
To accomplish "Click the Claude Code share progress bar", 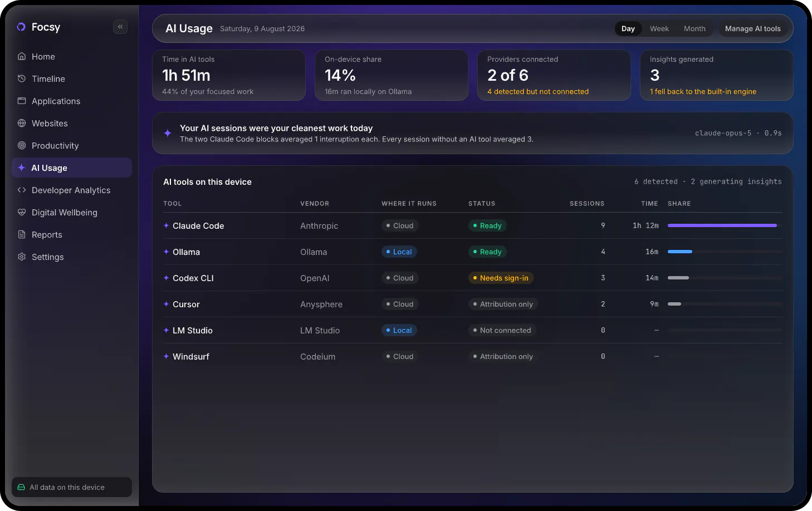I will click(725, 225).
